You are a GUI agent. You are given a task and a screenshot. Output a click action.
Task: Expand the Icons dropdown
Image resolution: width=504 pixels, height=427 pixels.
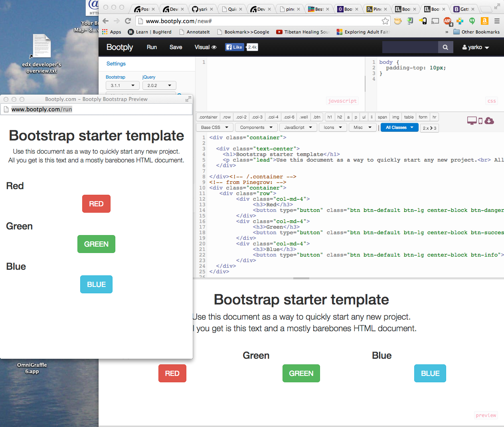[x=333, y=127]
